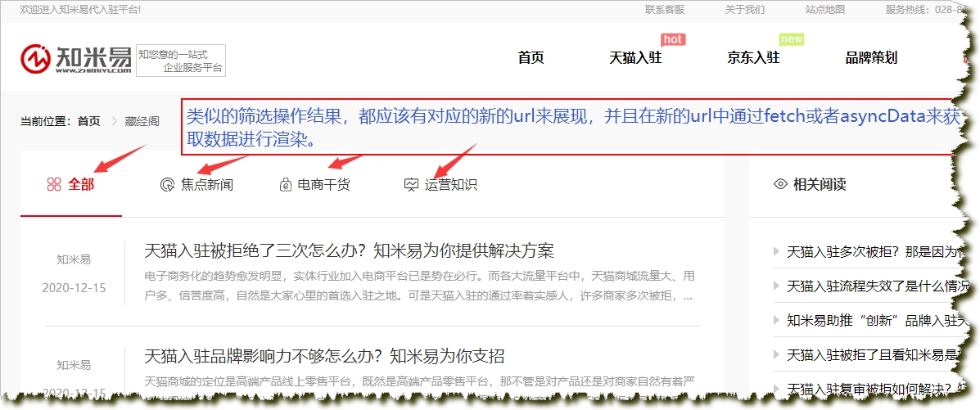Click the hot badge above 天猫入驻

(x=672, y=39)
